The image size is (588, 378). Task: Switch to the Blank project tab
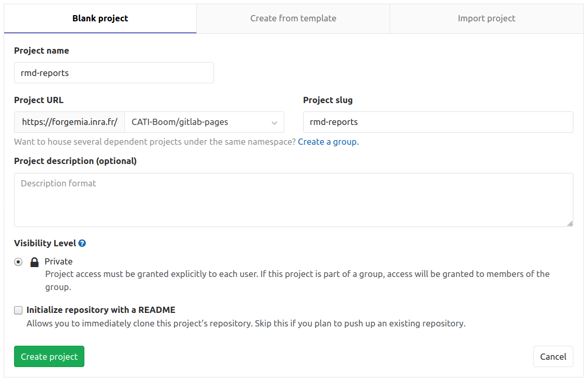[100, 18]
